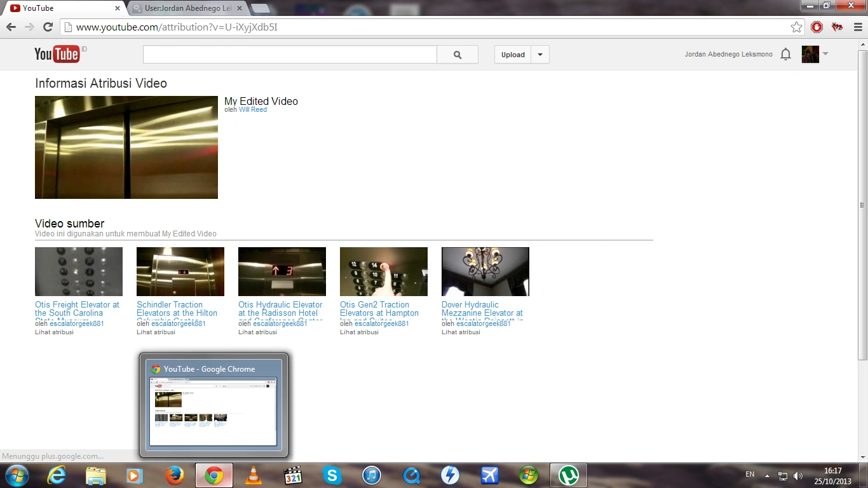
Task: Open the red stop-hand ad blocker extension
Action: click(817, 27)
